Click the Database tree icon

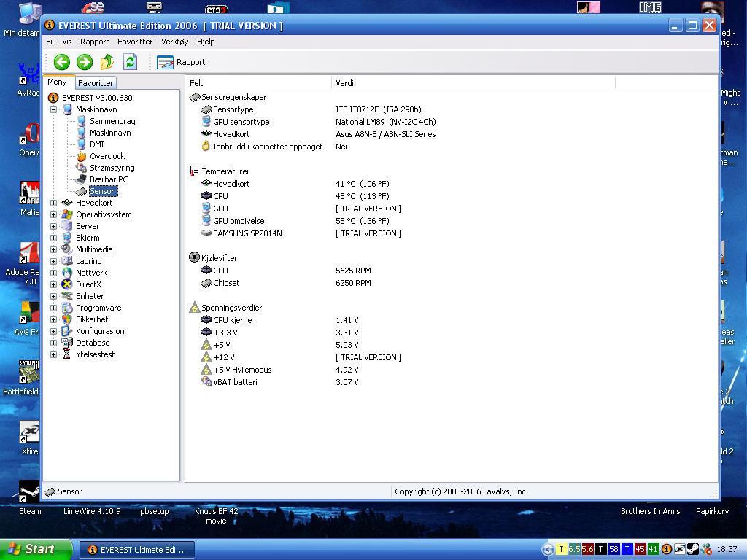tap(67, 343)
